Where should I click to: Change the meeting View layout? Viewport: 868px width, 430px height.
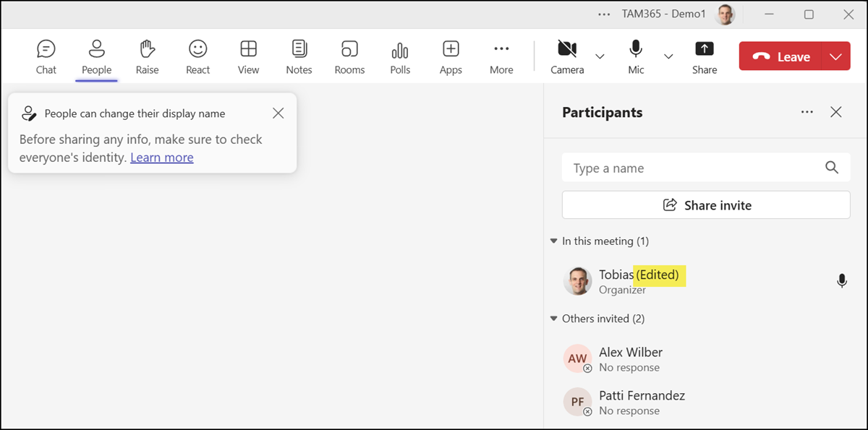click(x=248, y=57)
